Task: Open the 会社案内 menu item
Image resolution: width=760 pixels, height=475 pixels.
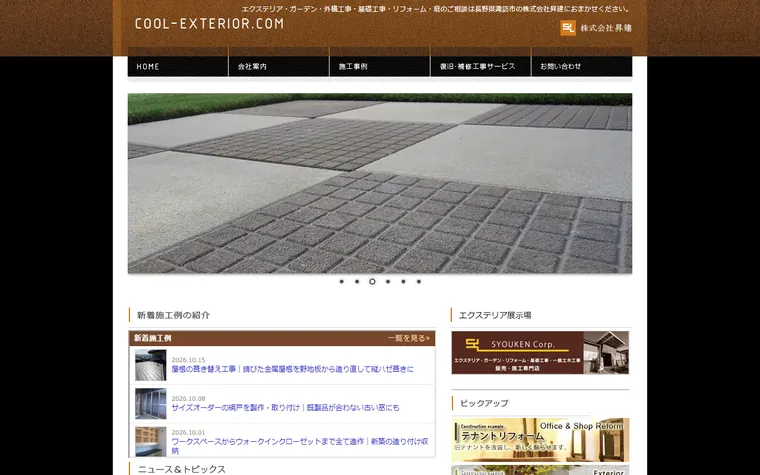Action: point(279,66)
